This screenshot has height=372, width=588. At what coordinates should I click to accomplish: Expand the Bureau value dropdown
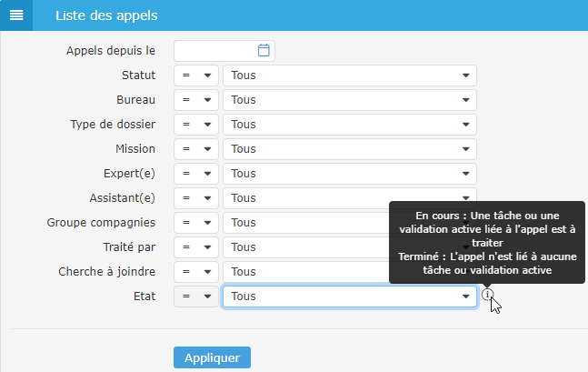click(349, 100)
